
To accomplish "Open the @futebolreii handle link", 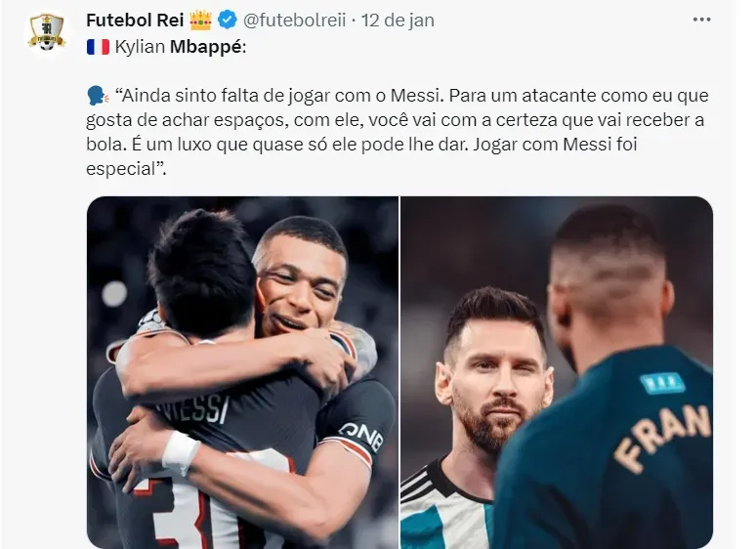I will pyautogui.click(x=295, y=21).
